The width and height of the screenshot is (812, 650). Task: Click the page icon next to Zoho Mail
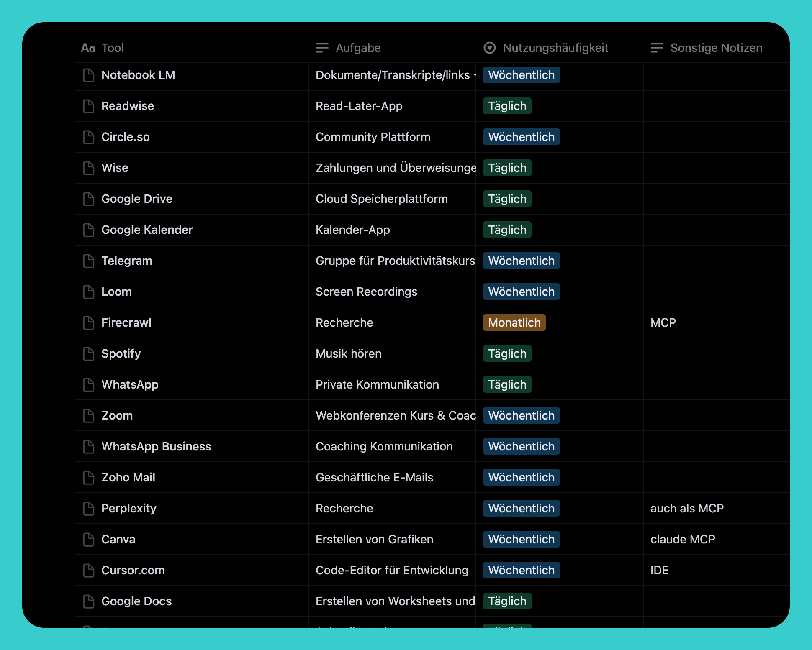point(89,478)
